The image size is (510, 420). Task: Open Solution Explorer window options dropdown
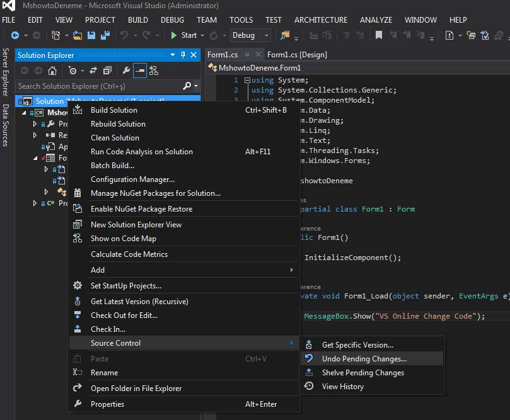tap(173, 55)
